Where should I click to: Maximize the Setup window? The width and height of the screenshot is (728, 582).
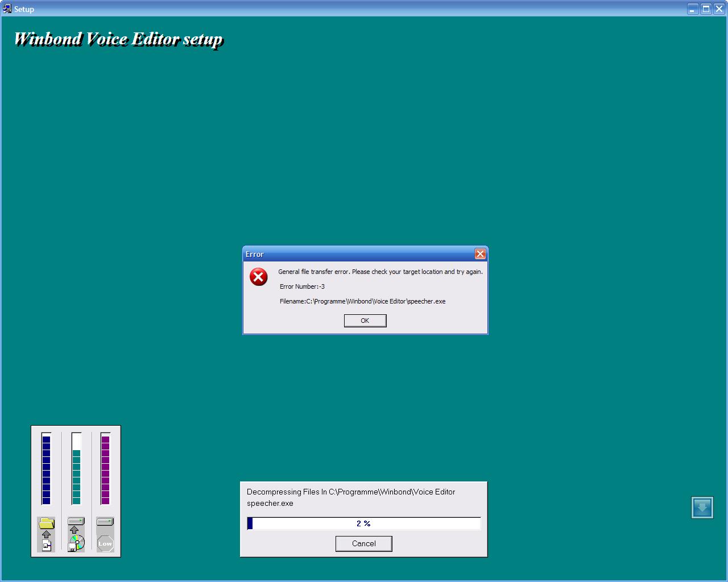coord(706,9)
